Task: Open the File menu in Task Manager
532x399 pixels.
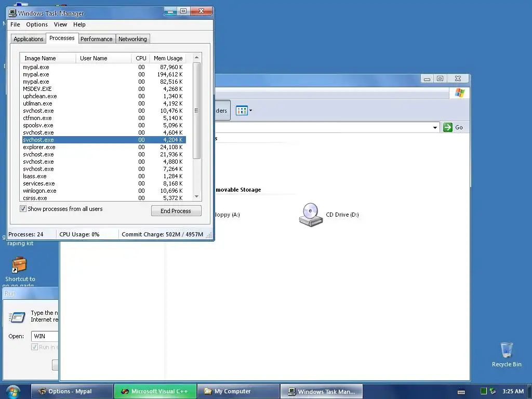Action: 15,24
